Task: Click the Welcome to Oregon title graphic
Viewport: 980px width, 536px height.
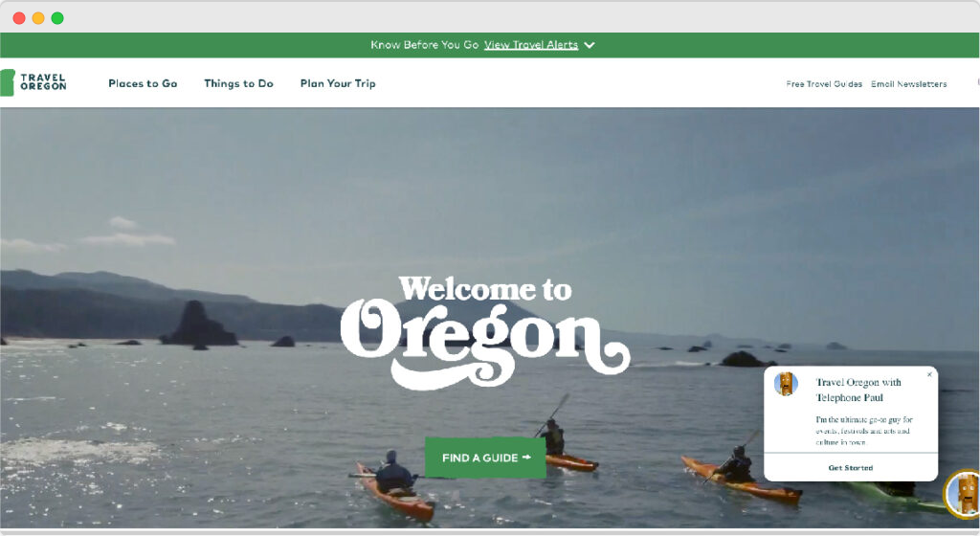Action: coord(485,332)
